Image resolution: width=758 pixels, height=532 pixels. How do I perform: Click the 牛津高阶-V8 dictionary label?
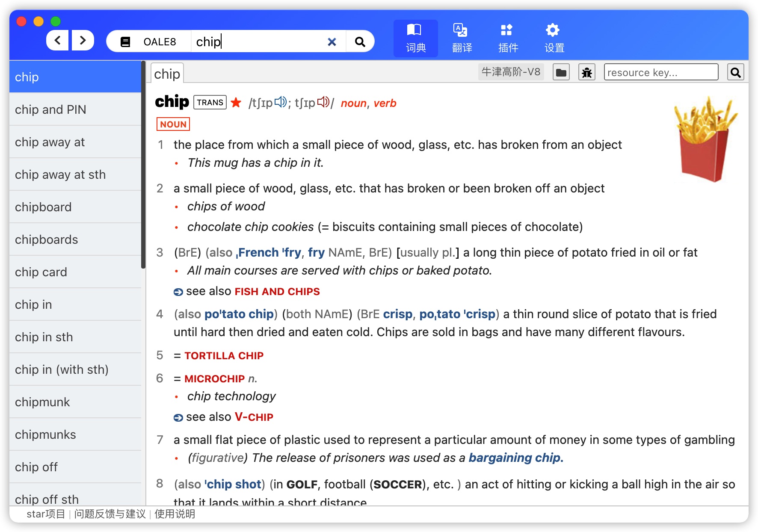(511, 72)
